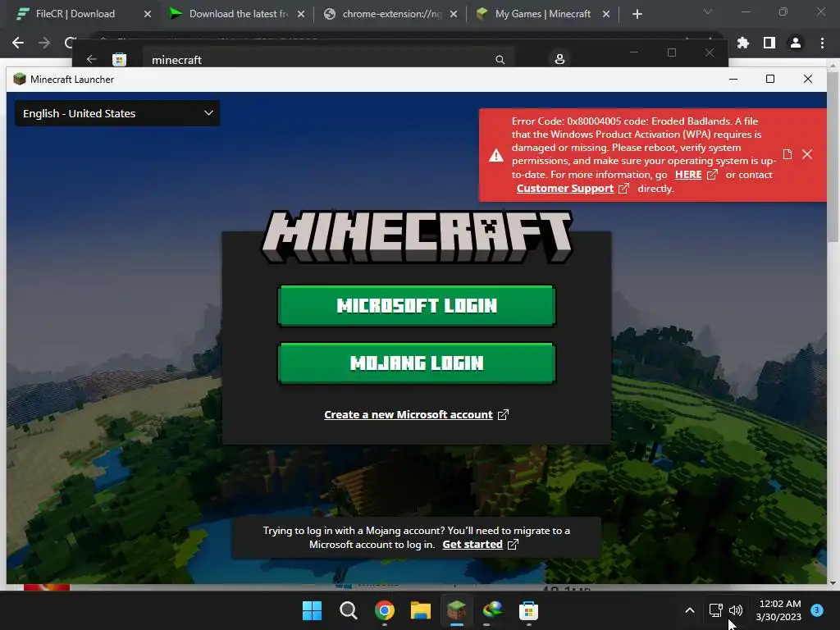Click the Microsoft Store search field with minecraft
This screenshot has width=840, height=630.
tap(328, 59)
